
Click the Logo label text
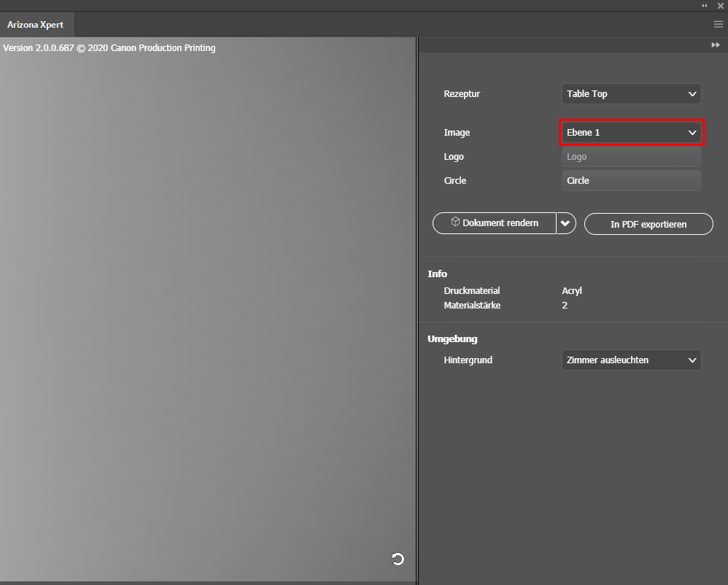454,157
